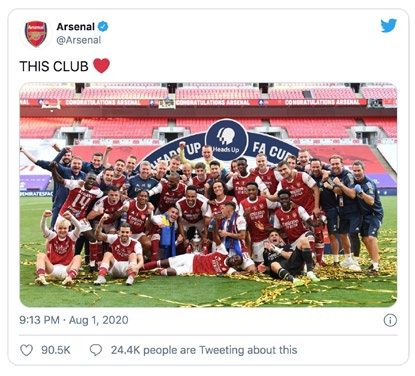Viewport: 415px width, 376px height.
Task: Like the tweet with the heart icon
Action: pos(27,350)
